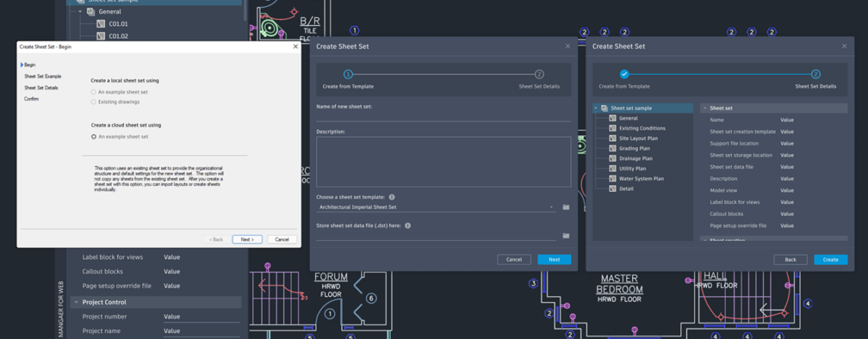
Task: Select the 'Existing drawings' radio option
Action: pyautogui.click(x=94, y=101)
